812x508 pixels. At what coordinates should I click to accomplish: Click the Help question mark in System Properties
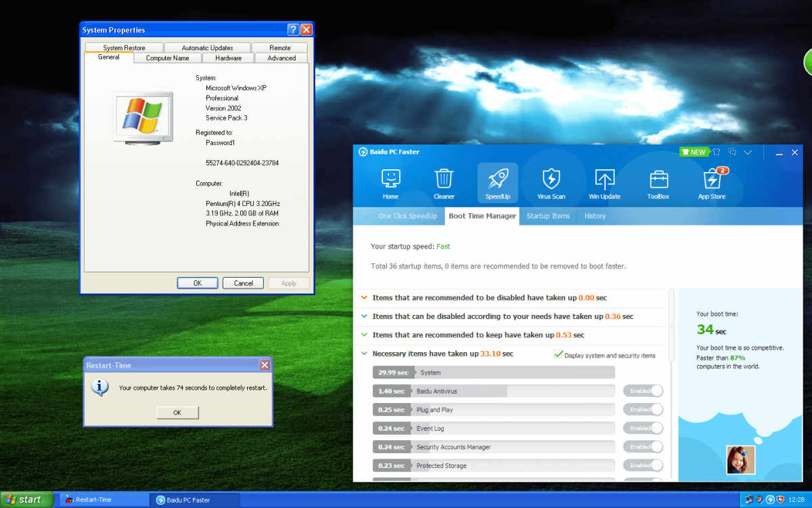[293, 30]
